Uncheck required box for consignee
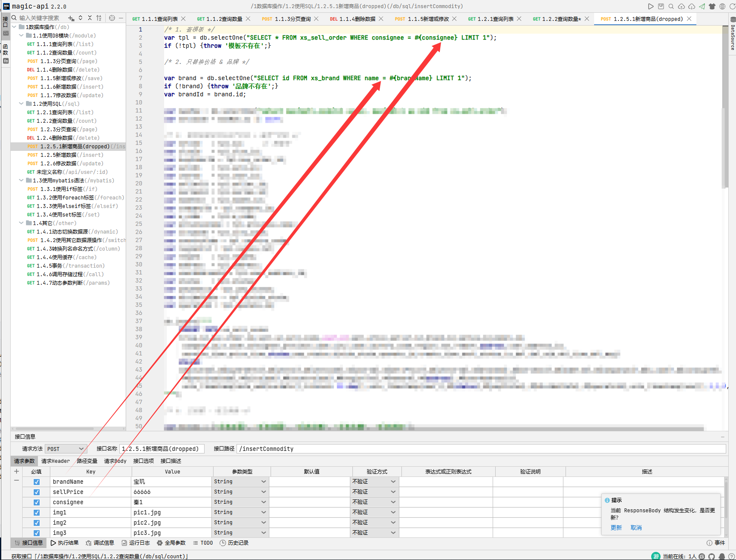736x560 pixels. (x=37, y=502)
